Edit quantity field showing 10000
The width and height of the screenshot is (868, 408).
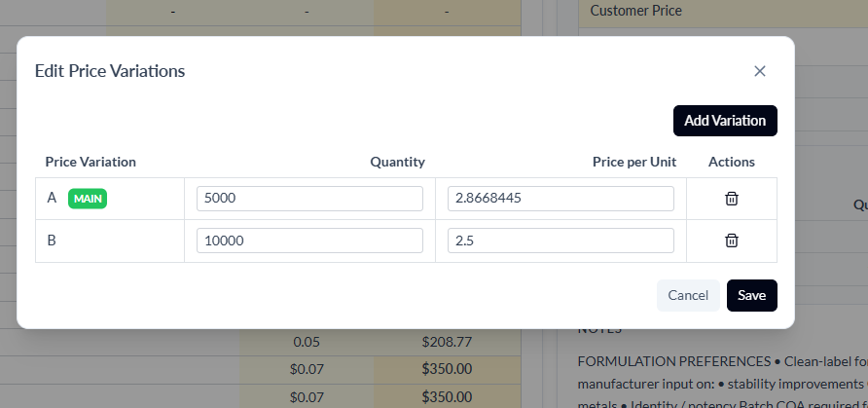tap(309, 241)
